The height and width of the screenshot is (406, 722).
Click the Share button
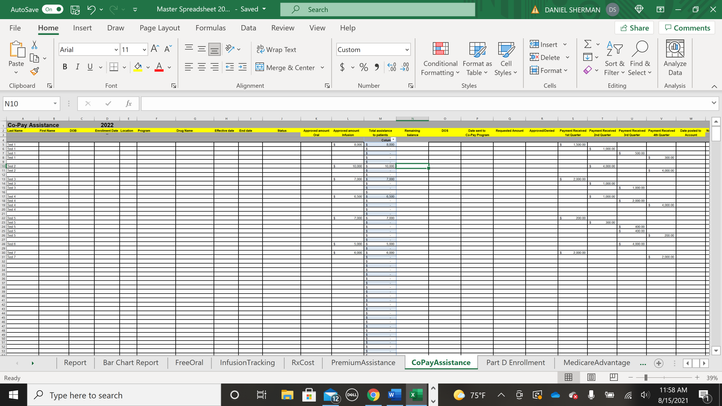click(634, 28)
